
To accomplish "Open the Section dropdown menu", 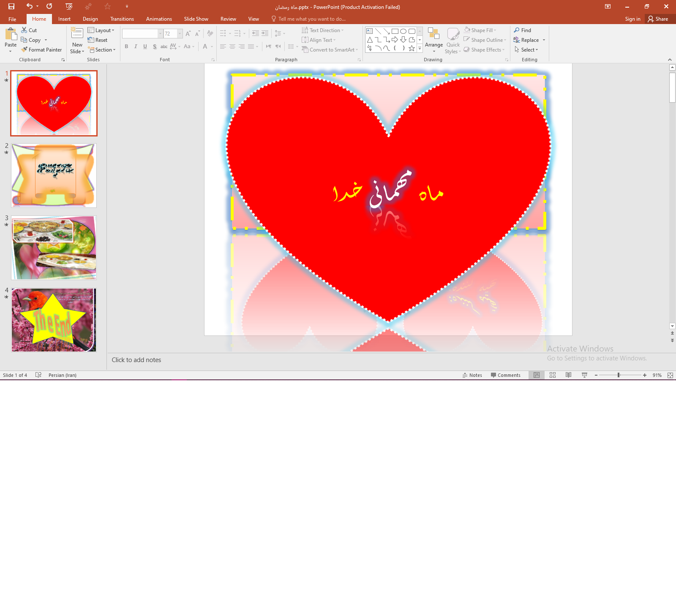I will [102, 50].
